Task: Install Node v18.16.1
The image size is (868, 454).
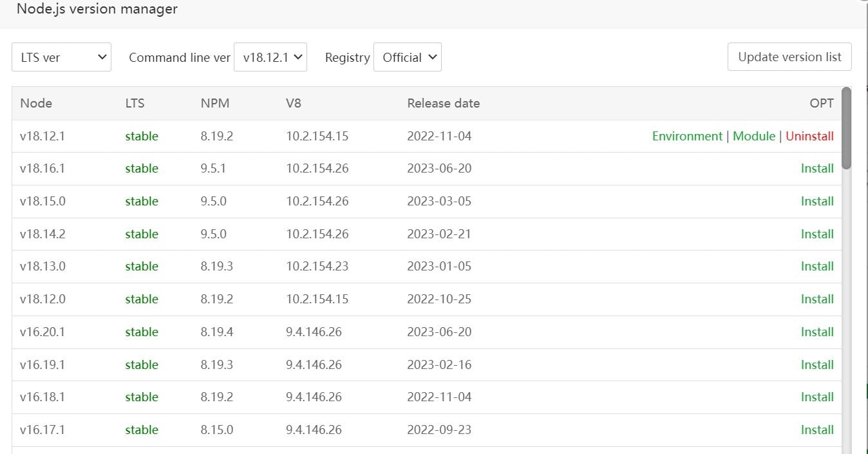Action: pyautogui.click(x=817, y=168)
